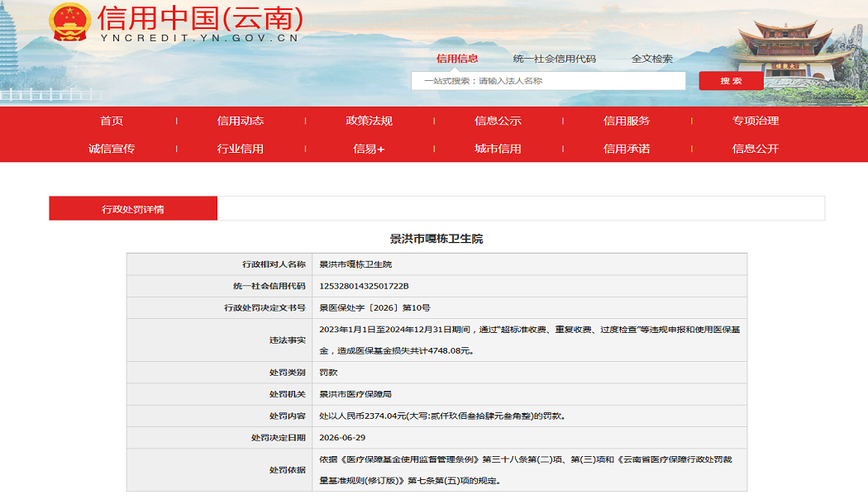Click the 处罚机关 label cell
The height and width of the screenshot is (504, 868).
tap(220, 394)
